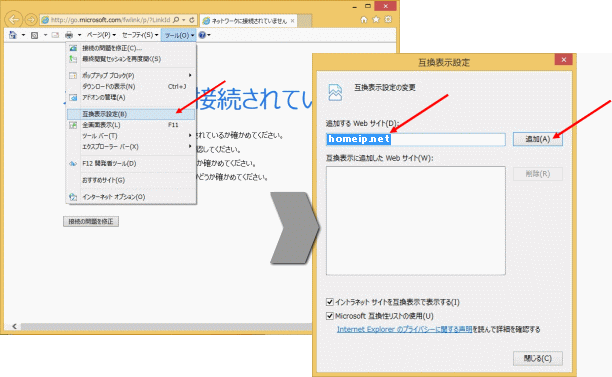Select 最終閲覧セッションを再度開く(S) menu item
The height and width of the screenshot is (377, 612).
pyautogui.click(x=131, y=59)
